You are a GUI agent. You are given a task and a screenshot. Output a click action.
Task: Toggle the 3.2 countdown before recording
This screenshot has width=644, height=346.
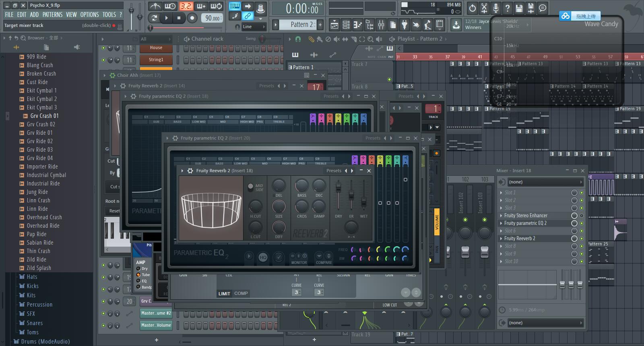tap(186, 6)
